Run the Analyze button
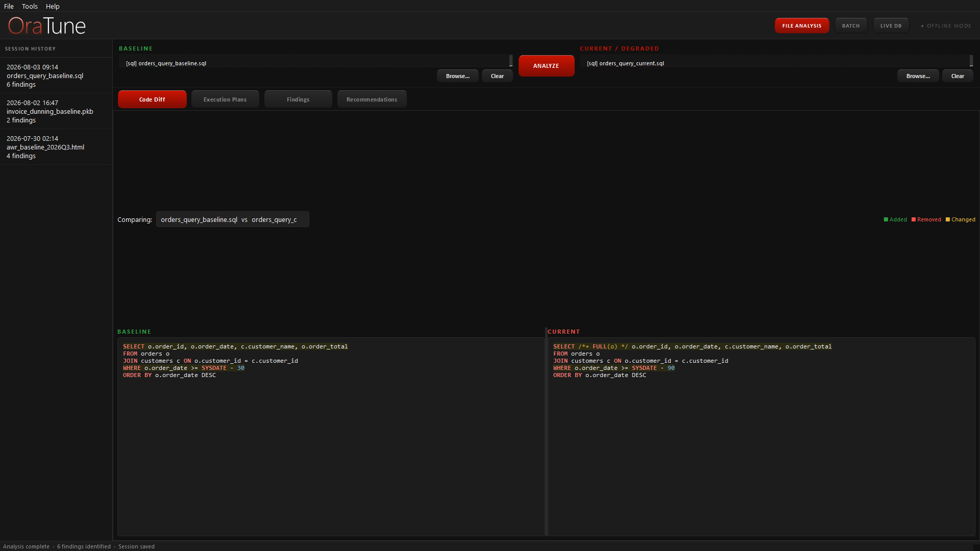Screen dimensions: 980x551 coord(546,66)
